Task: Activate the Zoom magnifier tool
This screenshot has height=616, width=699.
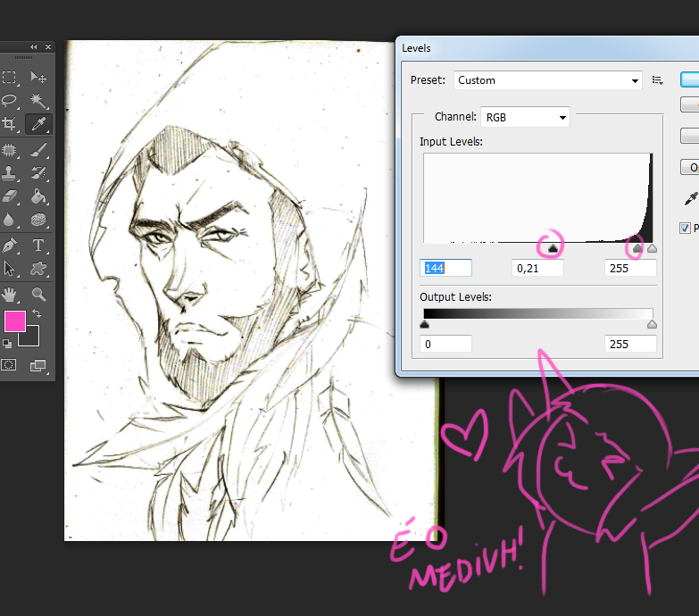Action: click(x=38, y=294)
